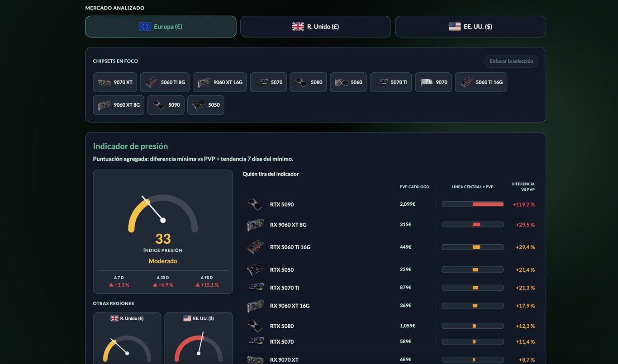Click the RTX 5060 Ti 16G GPU icon

[x=255, y=247]
